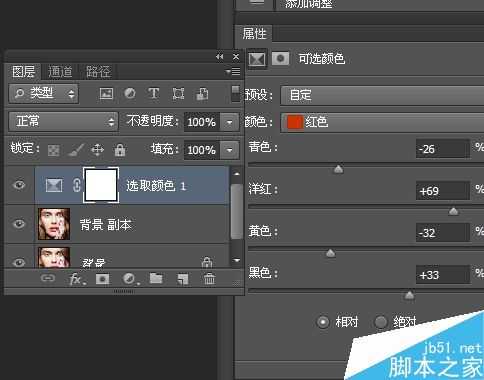This screenshot has height=380, width=484.
Task: Switch to the 图层 tab
Action: (x=23, y=72)
